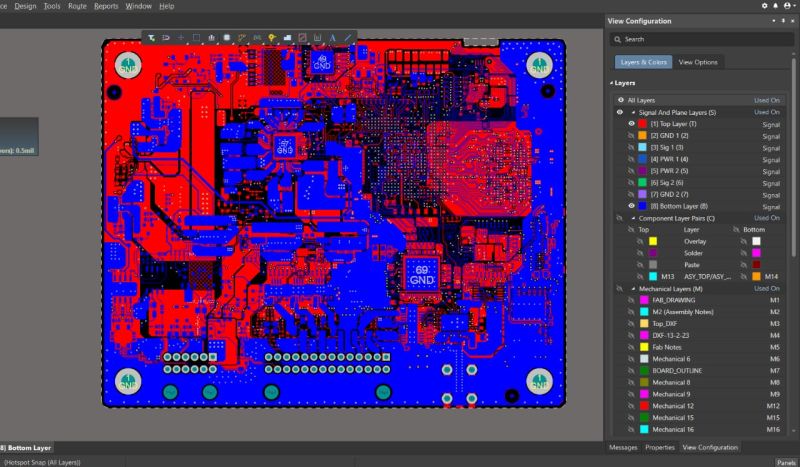
Task: Switch to the View Options tab
Action: (698, 62)
